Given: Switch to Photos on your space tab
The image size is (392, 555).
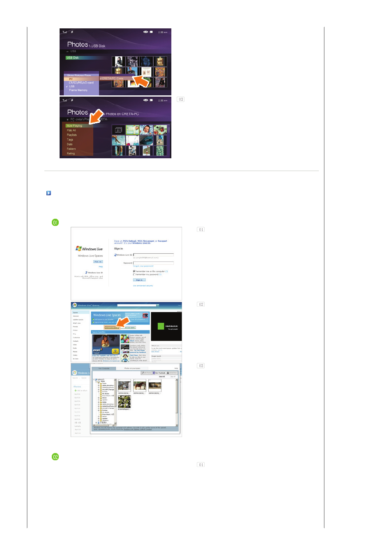Looking at the screenshot, I should point(132,368).
